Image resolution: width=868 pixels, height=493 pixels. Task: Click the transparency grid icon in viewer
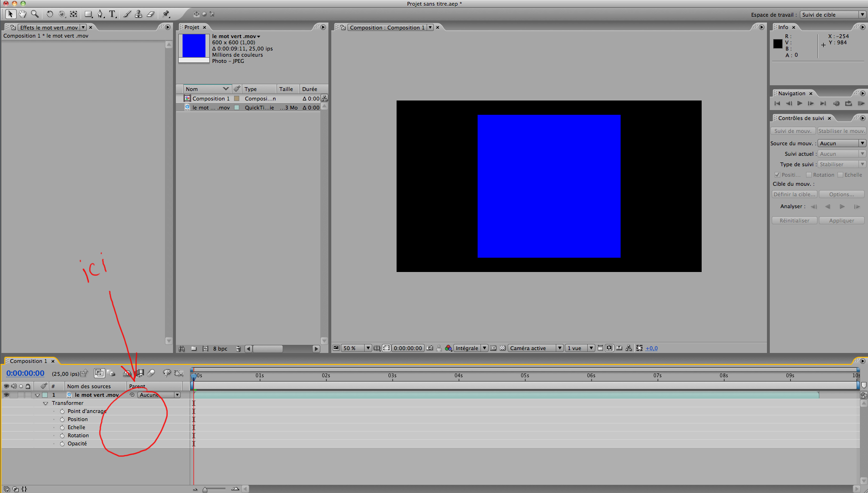tap(502, 348)
